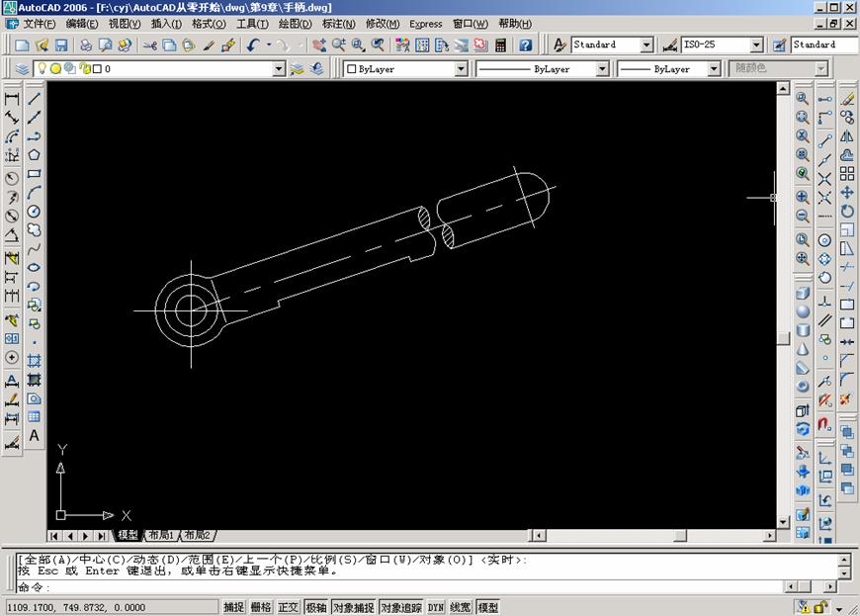
Task: Click the Undo arrow icon
Action: pos(252,44)
